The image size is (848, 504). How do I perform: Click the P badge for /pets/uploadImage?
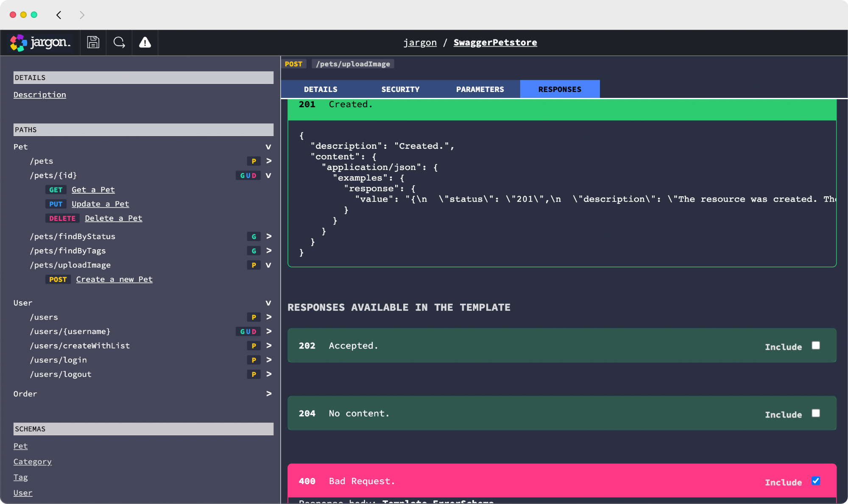click(254, 265)
